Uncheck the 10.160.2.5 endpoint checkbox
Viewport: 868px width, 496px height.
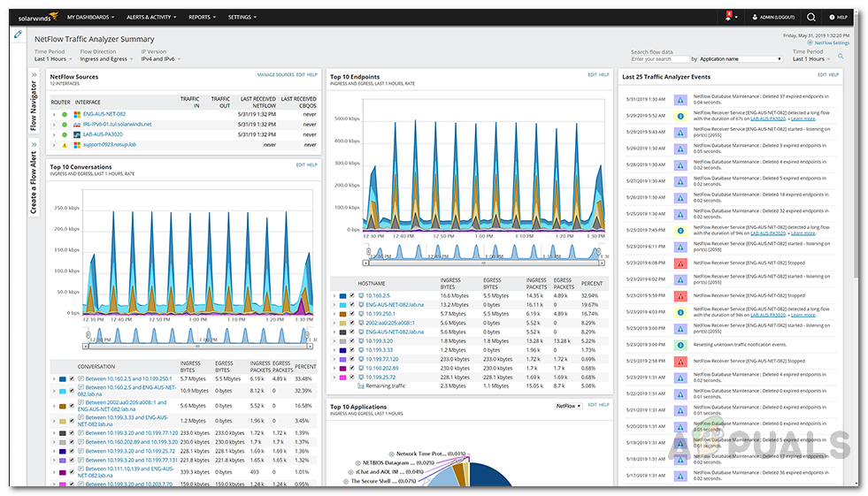click(351, 295)
